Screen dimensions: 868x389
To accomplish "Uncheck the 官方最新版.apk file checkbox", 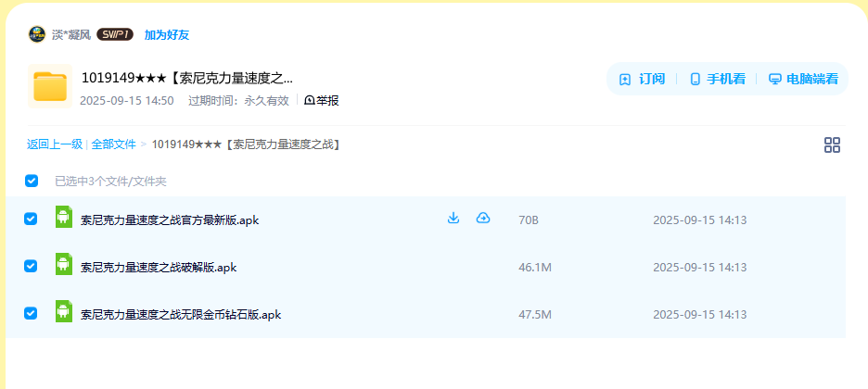I will coord(31,219).
